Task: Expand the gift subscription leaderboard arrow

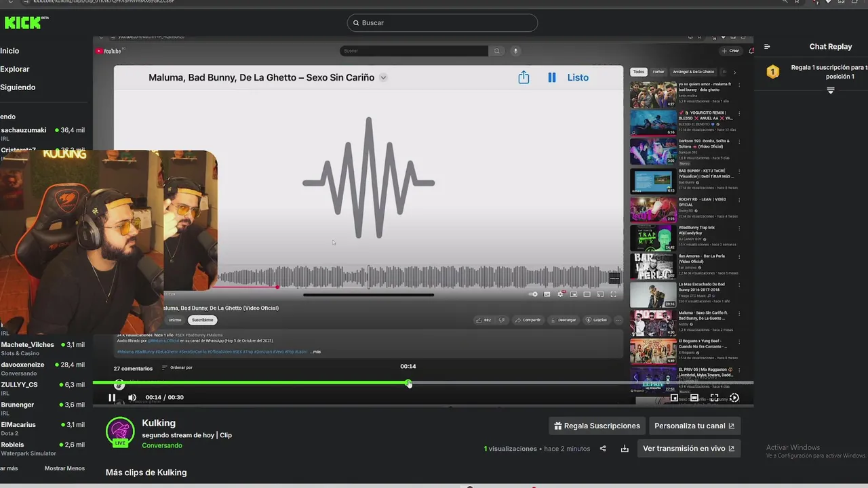Action: point(831,90)
